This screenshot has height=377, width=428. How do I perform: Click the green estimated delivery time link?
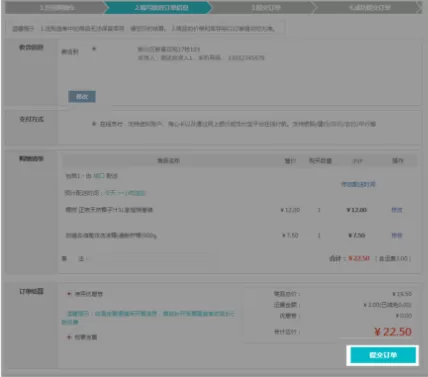(125, 193)
